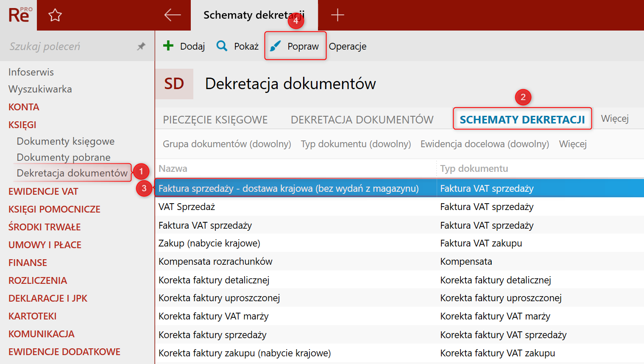Viewport: 644px width, 364px height.
Task: Open the Operacje menu
Action: point(348,46)
